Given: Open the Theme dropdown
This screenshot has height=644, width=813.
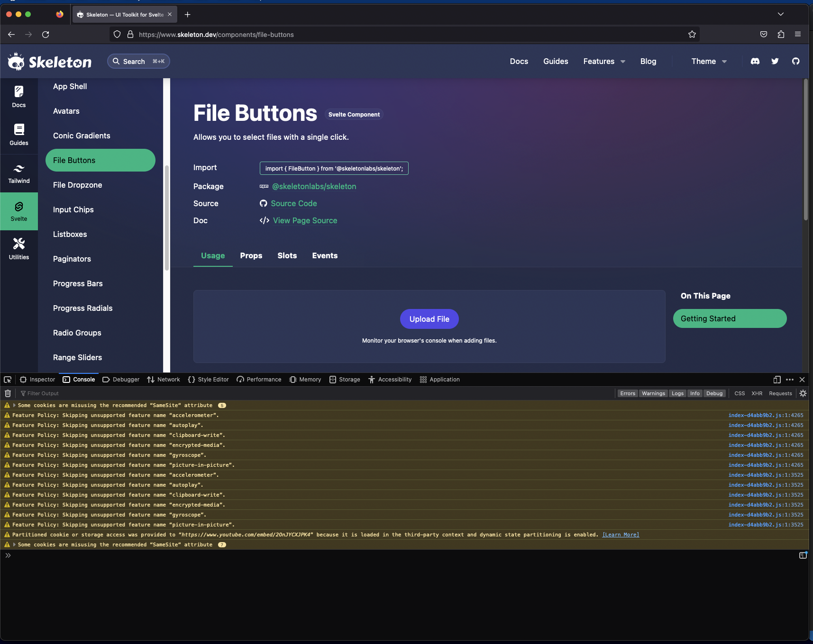Looking at the screenshot, I should pos(707,61).
